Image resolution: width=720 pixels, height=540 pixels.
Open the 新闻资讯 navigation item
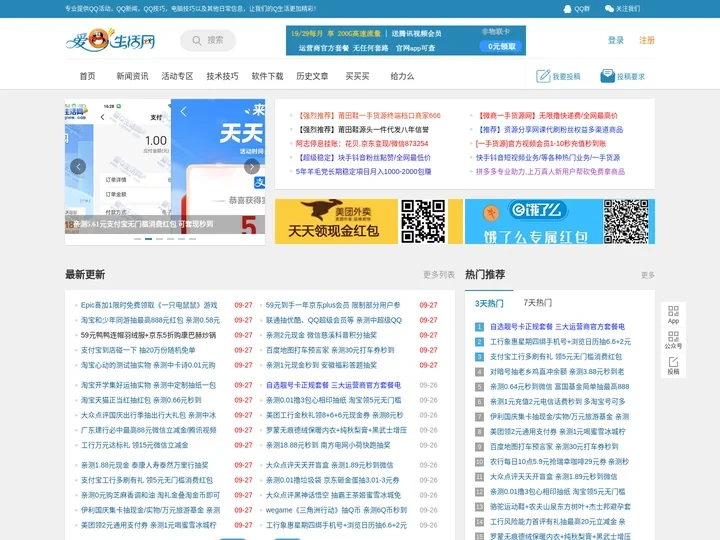click(132, 76)
